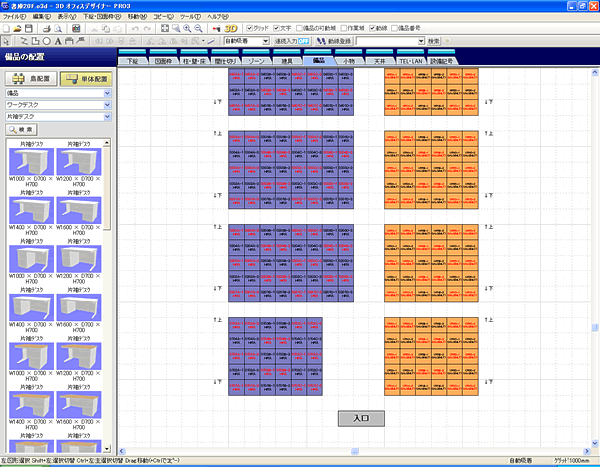Expand the ワークデスク category dropdown
The width and height of the screenshot is (600, 467).
click(107, 104)
